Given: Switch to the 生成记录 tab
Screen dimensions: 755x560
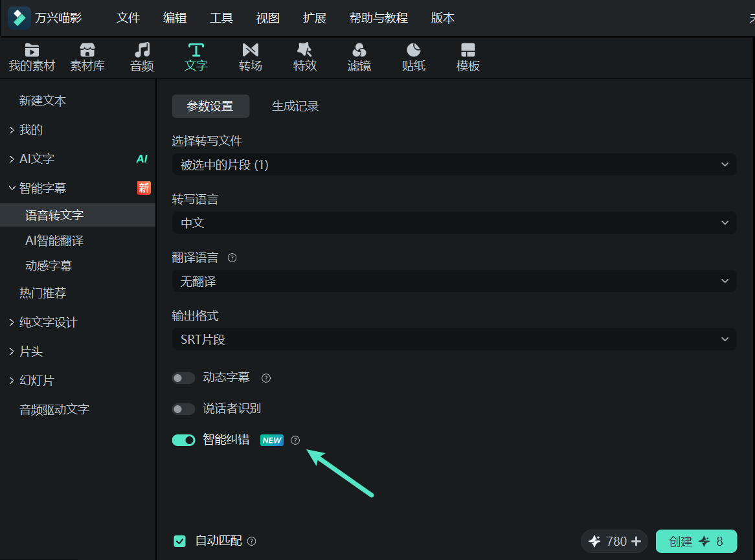Looking at the screenshot, I should pyautogui.click(x=295, y=106).
